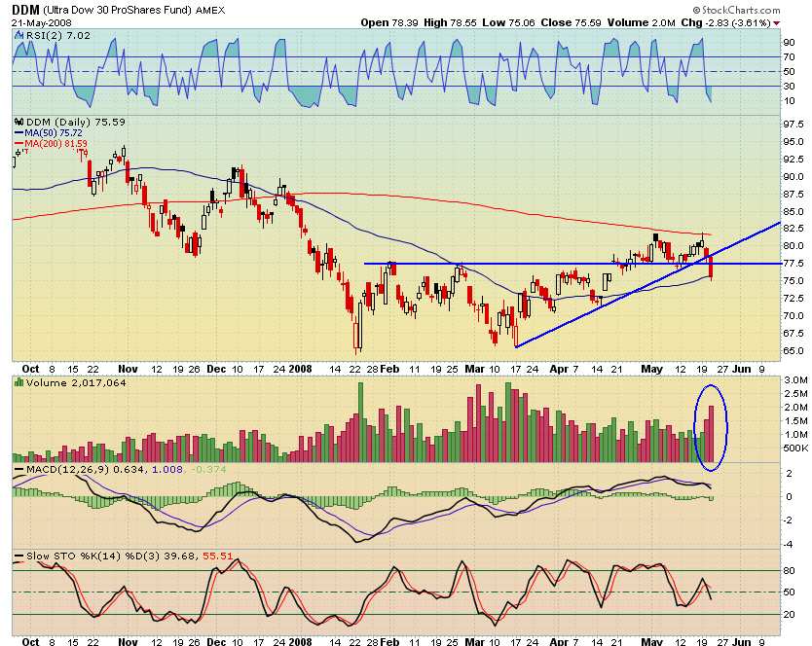This screenshot has width=812, height=646.
Task: Click the "RSI(2) 7.02" indicator label
Action: tap(58, 35)
